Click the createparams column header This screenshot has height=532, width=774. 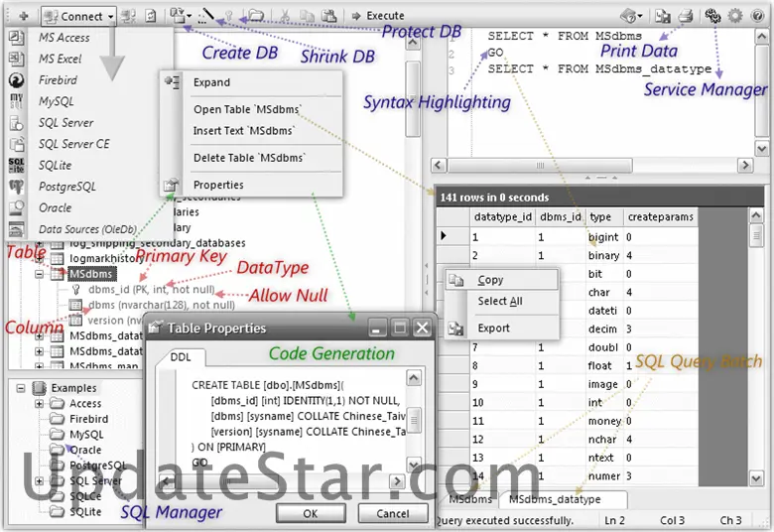[661, 216]
